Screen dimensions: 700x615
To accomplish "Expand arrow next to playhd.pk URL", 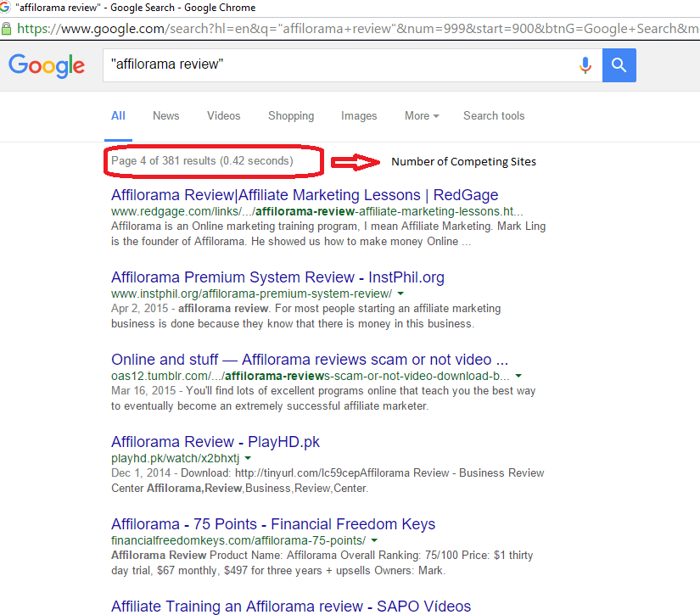I will click(x=249, y=458).
